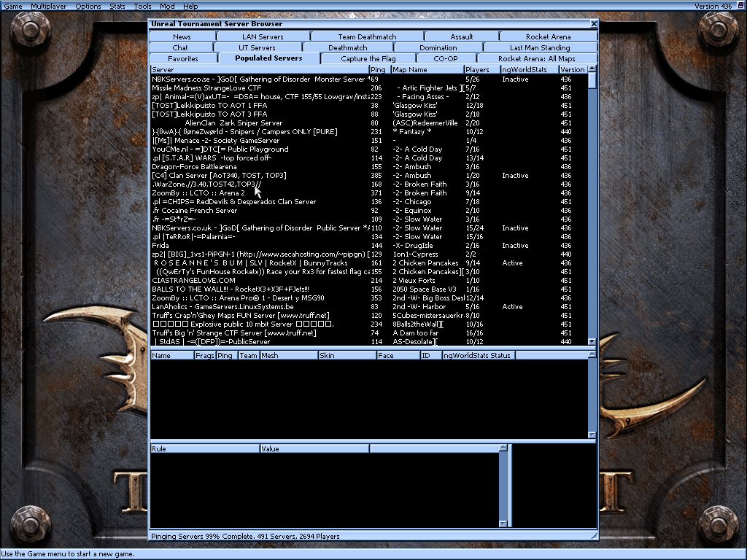Open the Multiplayer menu
This screenshot has height=560, width=747.
pos(49,6)
